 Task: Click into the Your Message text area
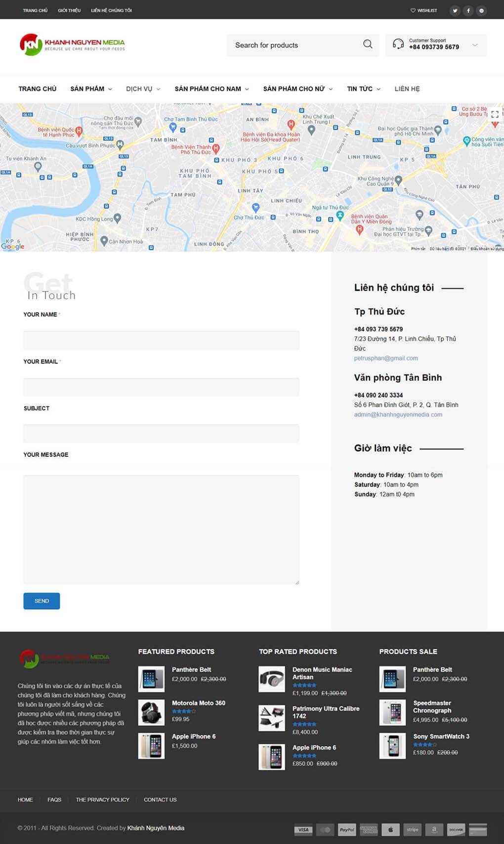161,530
